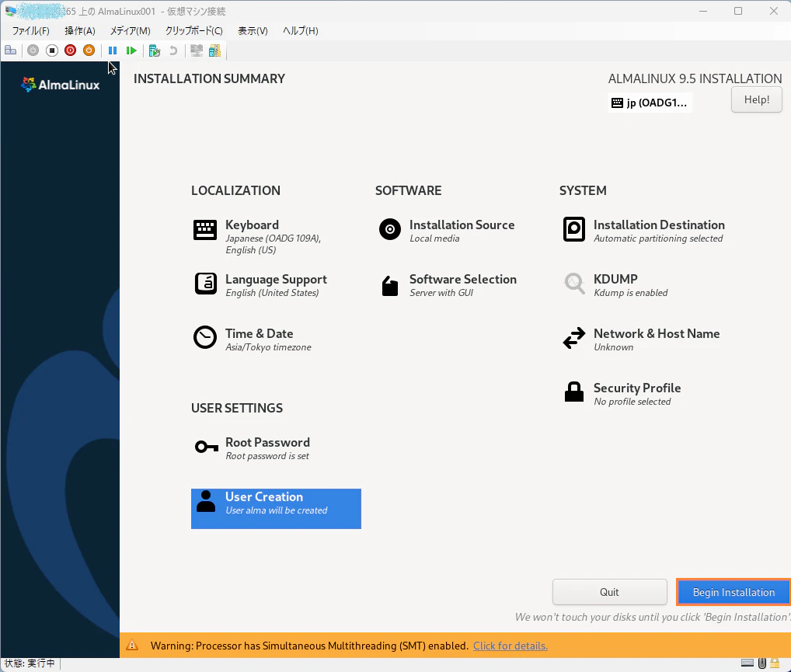Click the Root Password key icon
Image resolution: width=791 pixels, height=672 pixels.
(x=207, y=447)
